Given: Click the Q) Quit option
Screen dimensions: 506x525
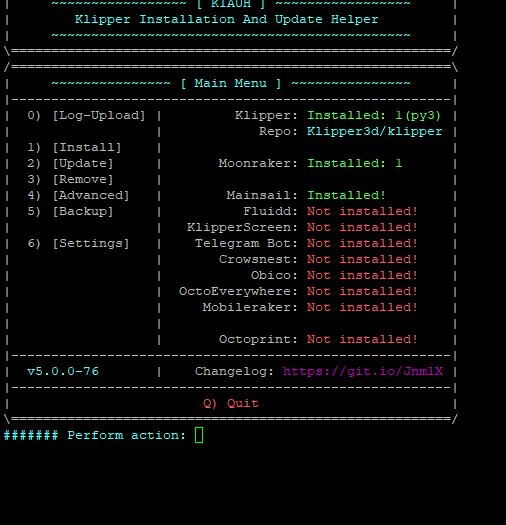Looking at the screenshot, I should point(231,403).
